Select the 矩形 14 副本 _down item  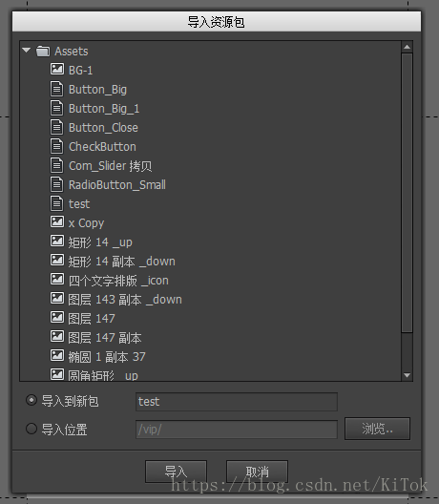[x=122, y=262]
